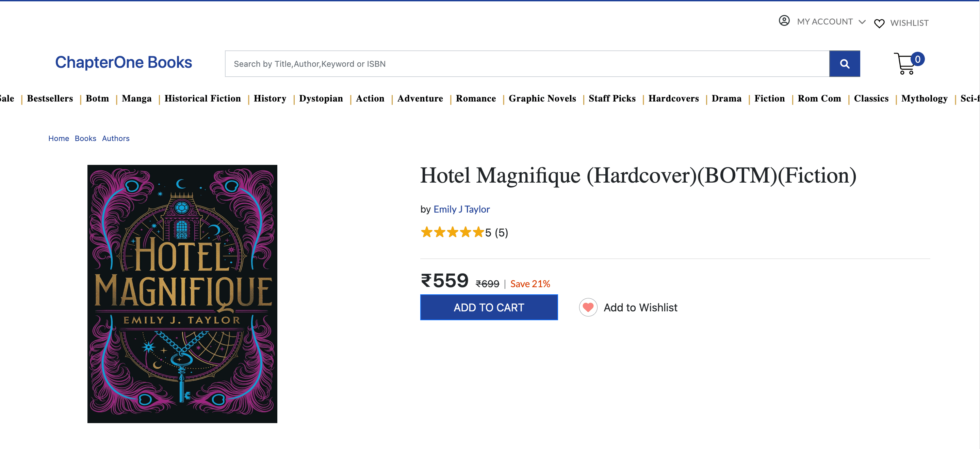Click the Hotel Magnifique book cover image
Viewport: 980px width, 449px height.
pyautogui.click(x=182, y=294)
